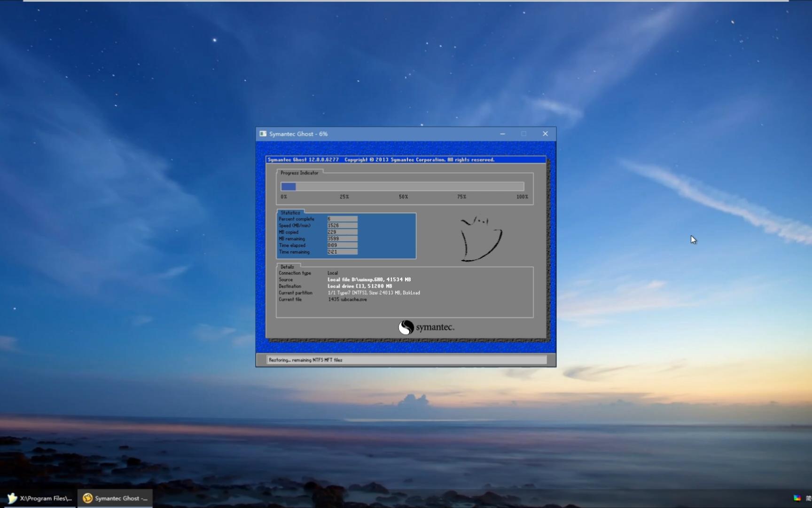
Task: Click the 'Statistics' group label
Action: click(x=290, y=213)
